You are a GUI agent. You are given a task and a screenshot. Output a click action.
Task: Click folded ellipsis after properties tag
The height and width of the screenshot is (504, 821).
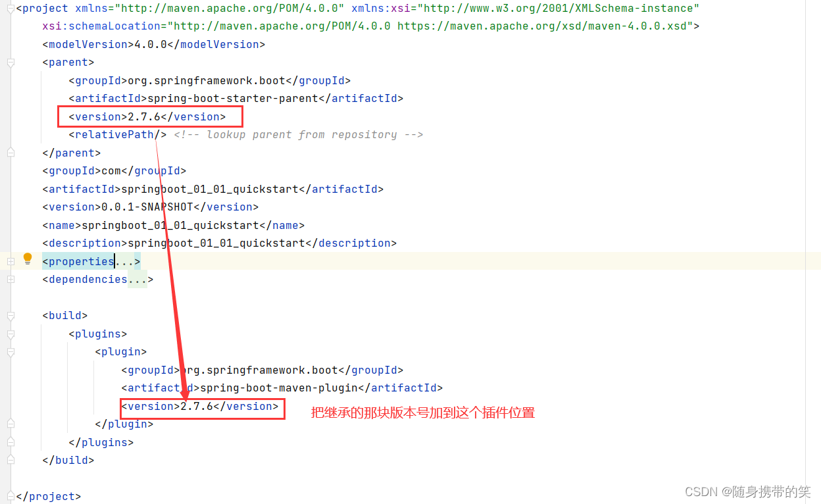[124, 261]
